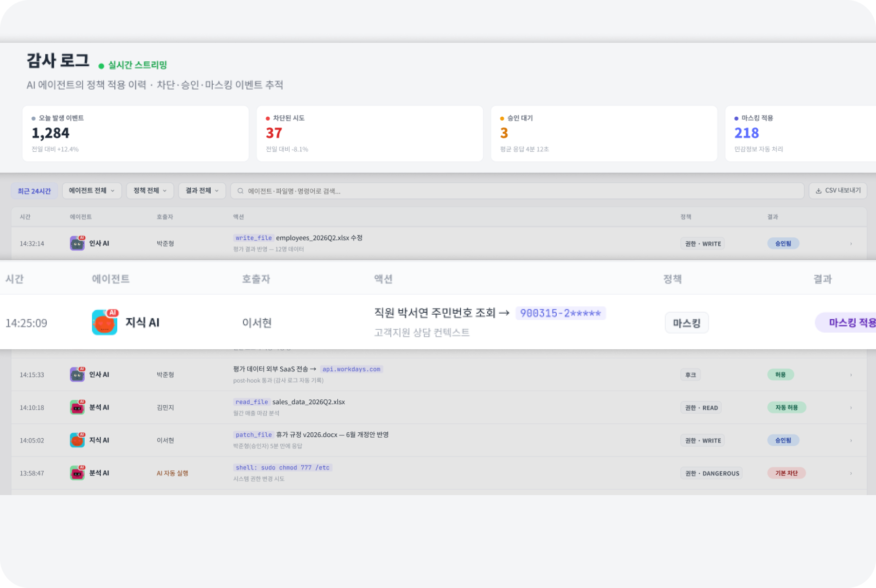Screen dimensions: 876x588
Task: Click the write_file command chip
Action: click(x=254, y=238)
